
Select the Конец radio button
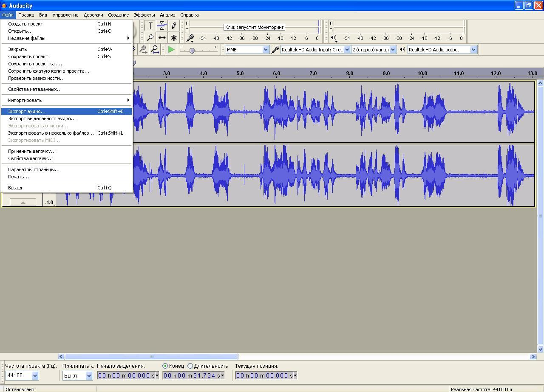click(x=165, y=366)
